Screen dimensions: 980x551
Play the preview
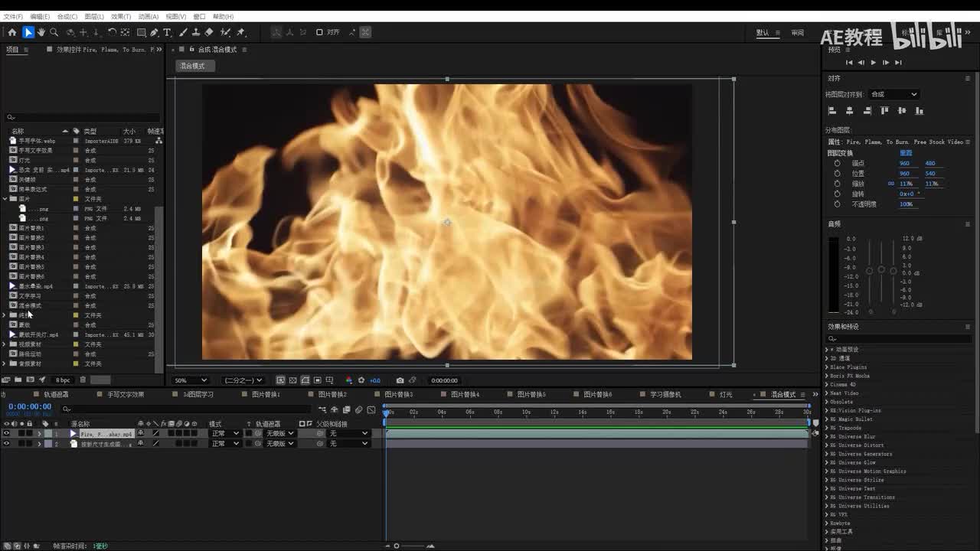(x=874, y=63)
